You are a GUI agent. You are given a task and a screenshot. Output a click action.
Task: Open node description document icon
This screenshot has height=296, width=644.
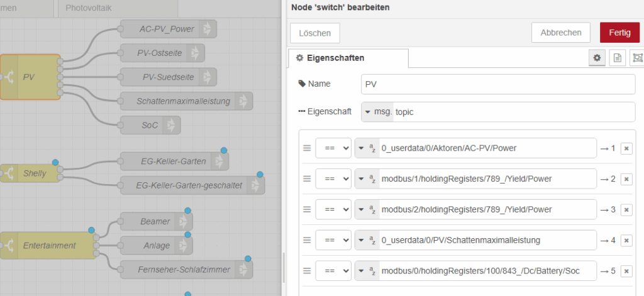click(617, 58)
